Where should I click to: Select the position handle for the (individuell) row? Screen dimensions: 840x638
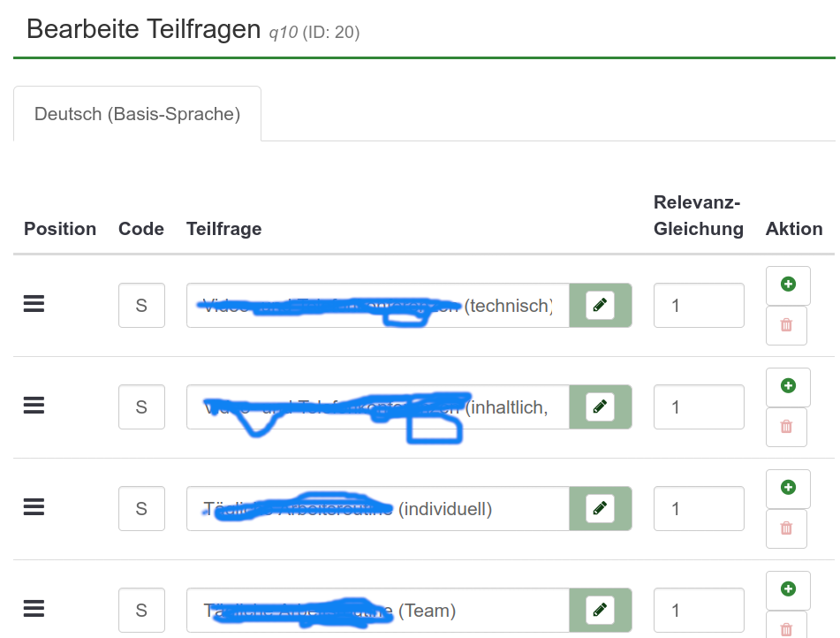[34, 507]
